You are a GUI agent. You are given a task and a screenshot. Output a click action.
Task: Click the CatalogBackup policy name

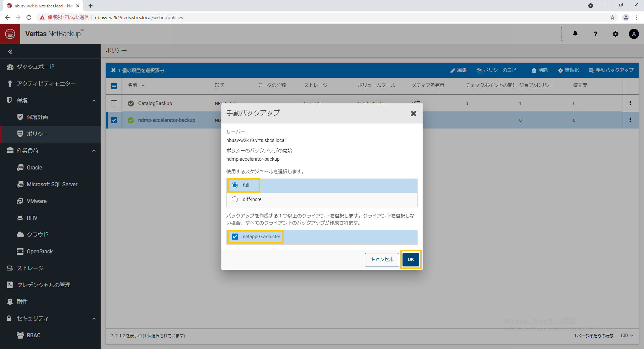155,103
